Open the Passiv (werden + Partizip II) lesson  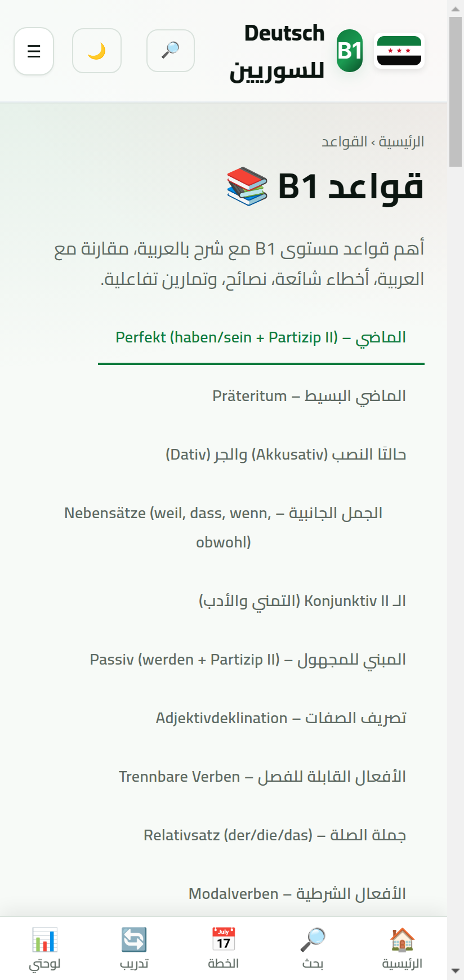248,659
